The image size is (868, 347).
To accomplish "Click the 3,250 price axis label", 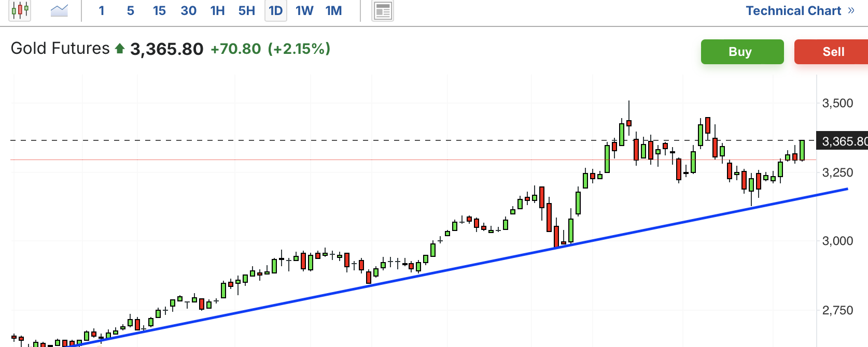I will pos(837,172).
